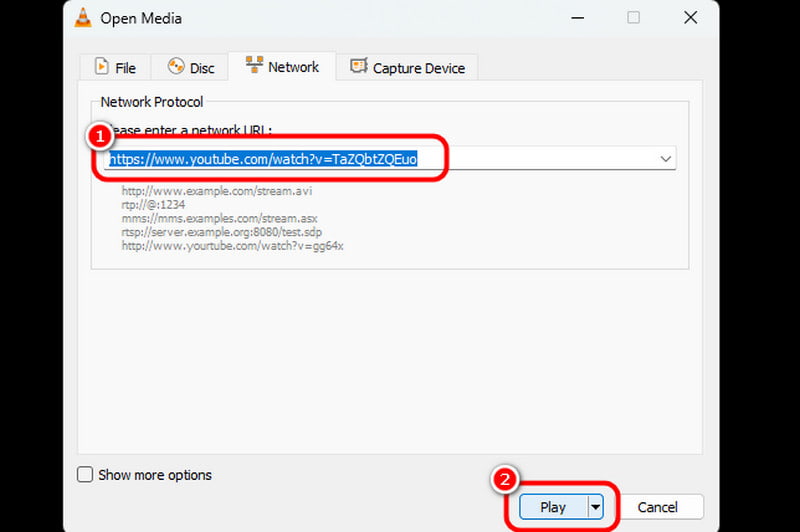Click example text rtsp://server.example.org:8080/test.sdp

point(221,232)
